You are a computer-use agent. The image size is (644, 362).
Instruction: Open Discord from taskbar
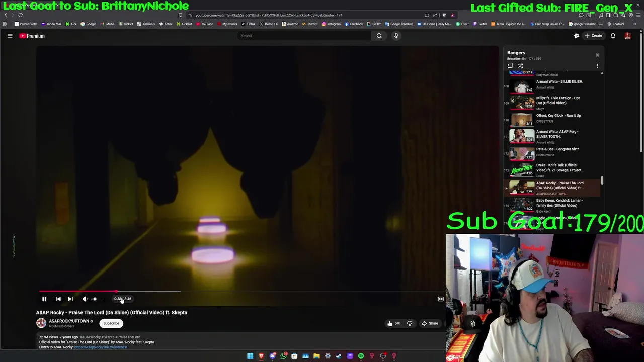pyautogui.click(x=272, y=356)
